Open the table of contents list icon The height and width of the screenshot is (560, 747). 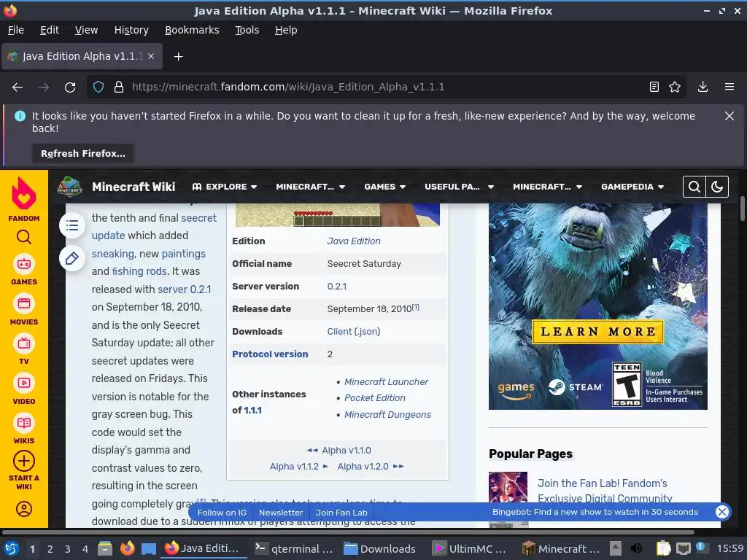point(72,225)
